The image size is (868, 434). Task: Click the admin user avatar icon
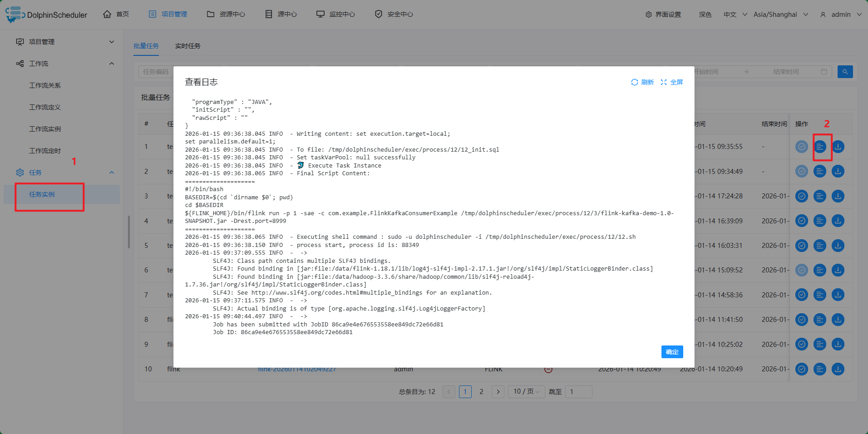823,14
